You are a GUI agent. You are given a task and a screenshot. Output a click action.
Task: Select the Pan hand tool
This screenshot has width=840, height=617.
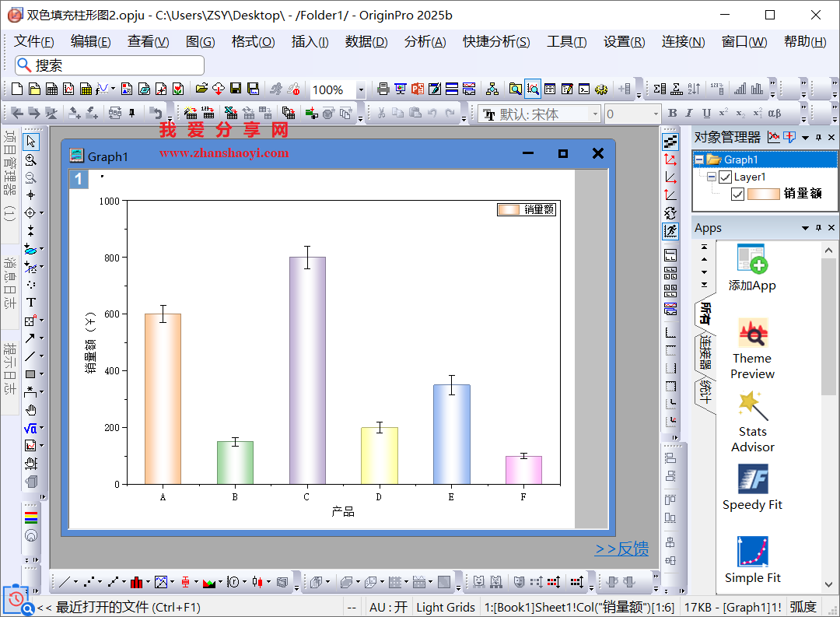(31, 410)
